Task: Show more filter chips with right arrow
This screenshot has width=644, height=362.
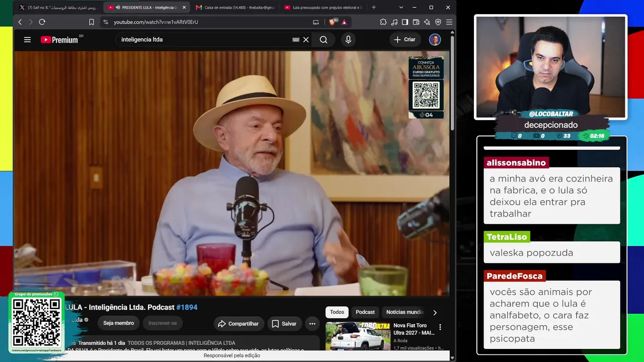Action: (x=435, y=313)
